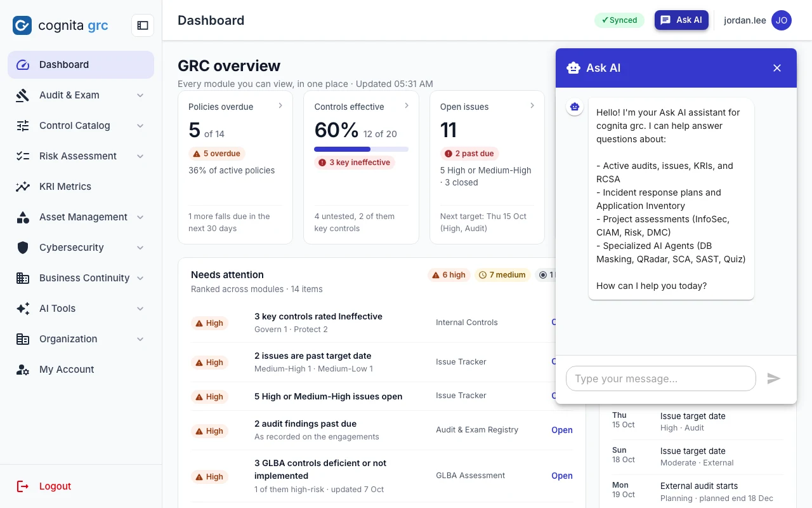Click the Control Catalog sliders icon

tap(23, 126)
